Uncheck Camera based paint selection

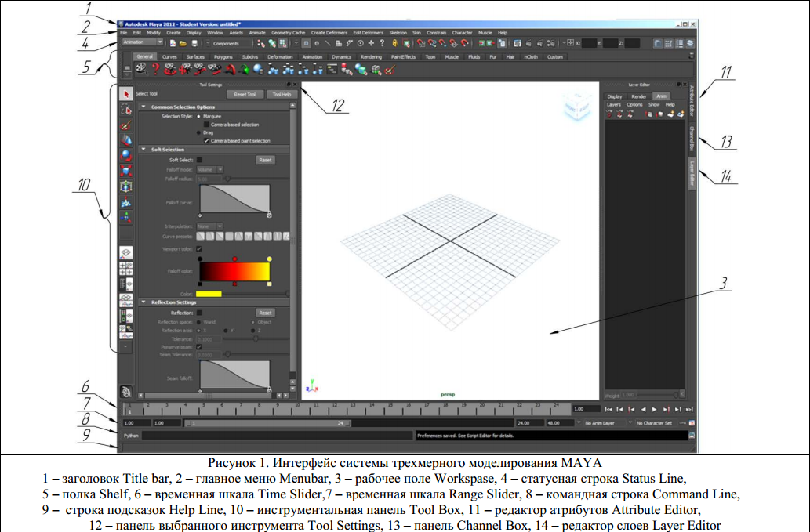point(206,140)
